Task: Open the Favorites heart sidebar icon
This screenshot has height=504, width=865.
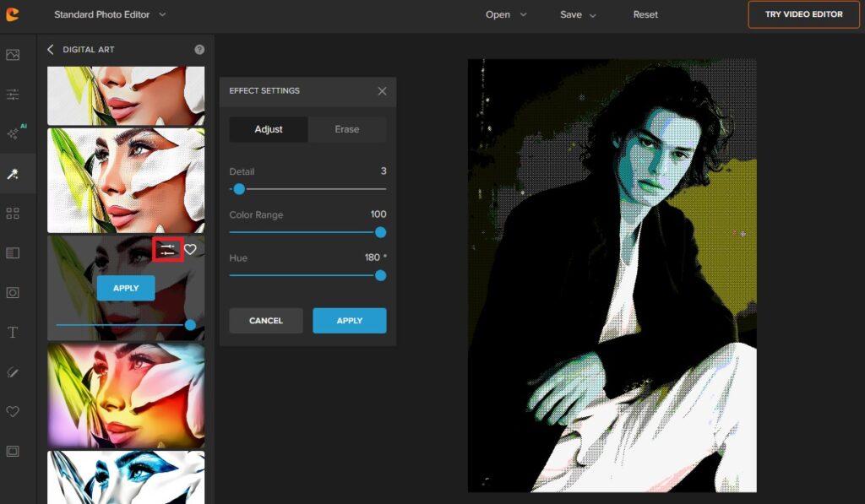Action: coord(13,411)
